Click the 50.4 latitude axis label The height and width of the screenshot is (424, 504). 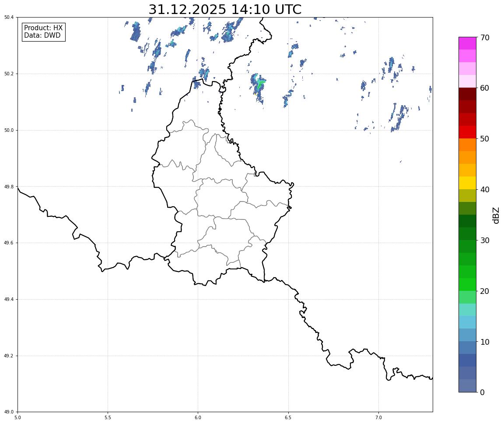[9, 18]
